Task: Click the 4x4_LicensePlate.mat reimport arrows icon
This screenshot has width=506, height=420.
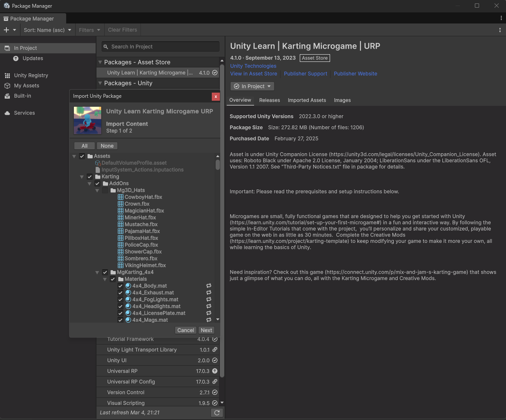Action: 209,313
